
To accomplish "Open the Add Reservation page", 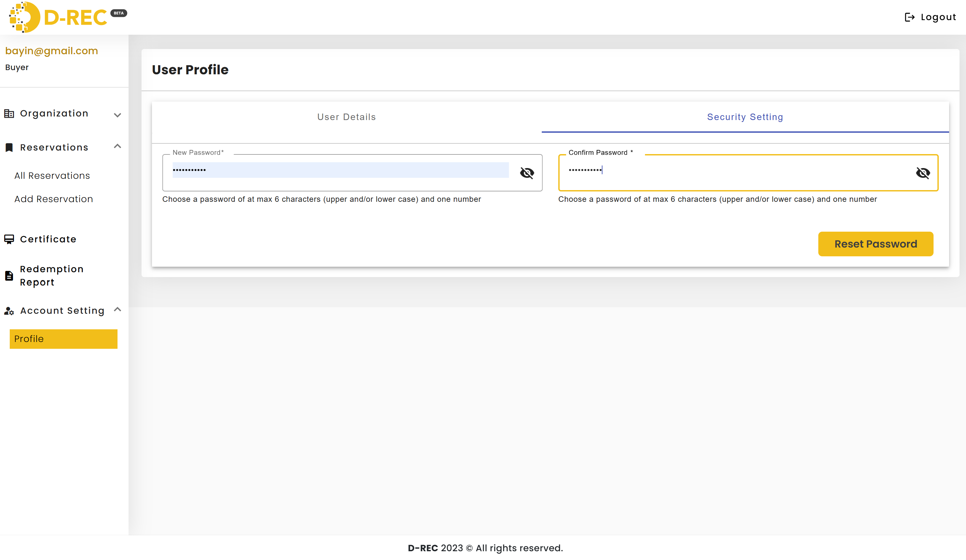I will pyautogui.click(x=53, y=199).
